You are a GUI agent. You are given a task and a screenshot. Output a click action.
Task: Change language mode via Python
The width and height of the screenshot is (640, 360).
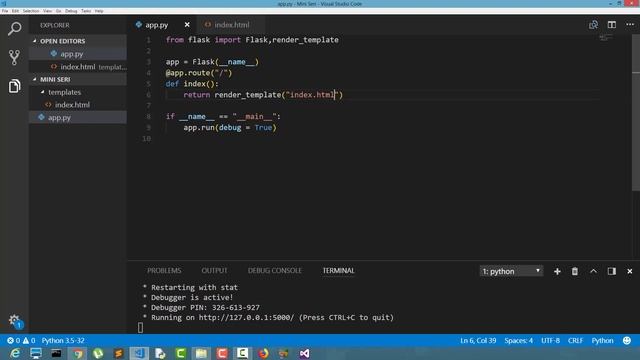click(602, 340)
